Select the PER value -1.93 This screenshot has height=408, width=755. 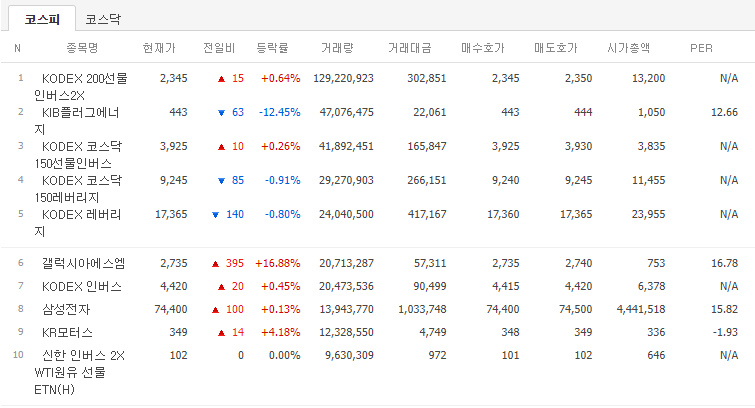(726, 332)
